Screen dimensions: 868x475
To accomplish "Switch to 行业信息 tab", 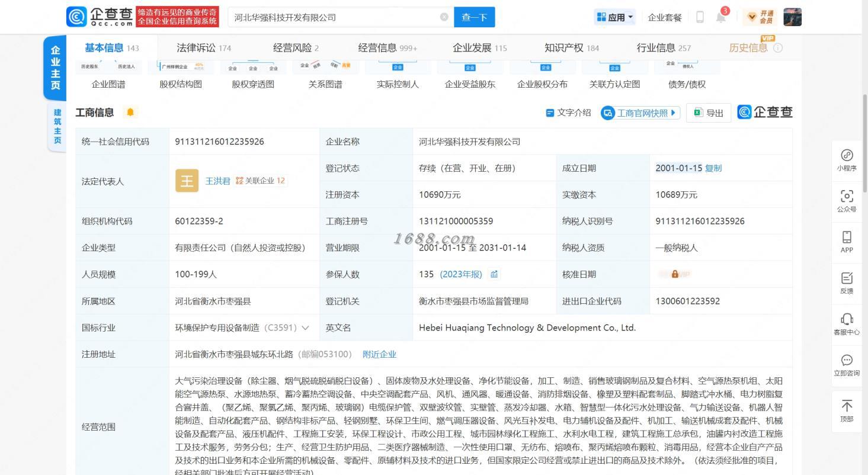I will 664,48.
